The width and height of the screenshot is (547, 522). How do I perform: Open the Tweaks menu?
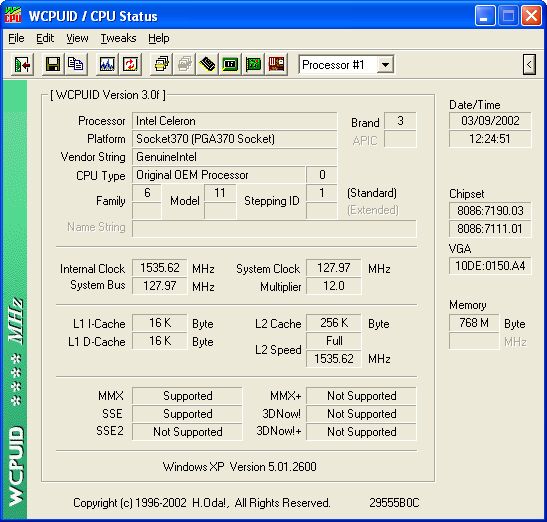(x=118, y=38)
